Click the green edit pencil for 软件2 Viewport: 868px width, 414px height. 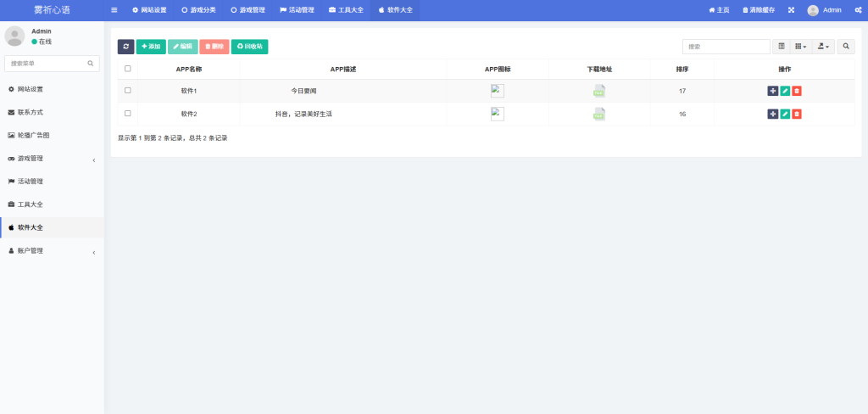point(785,114)
